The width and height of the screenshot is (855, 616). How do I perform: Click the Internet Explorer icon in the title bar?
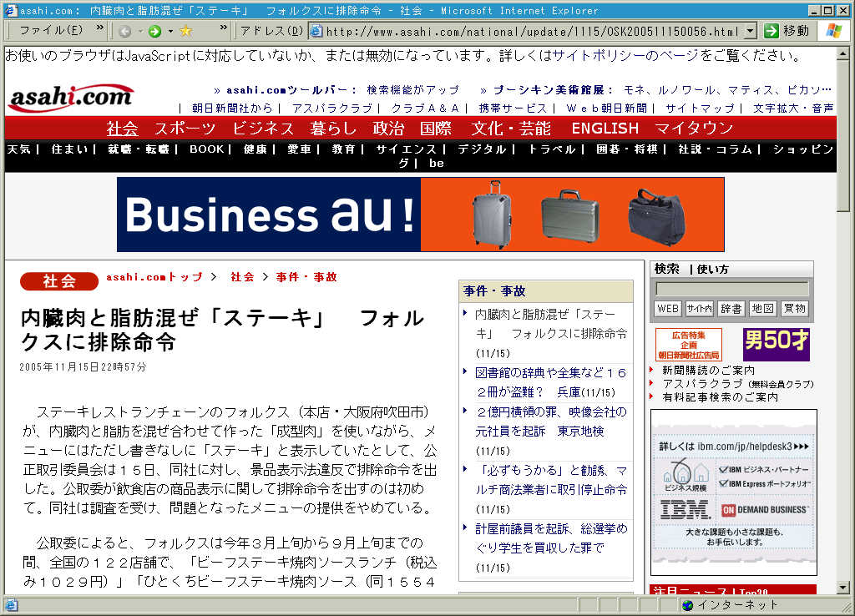coord(10,10)
